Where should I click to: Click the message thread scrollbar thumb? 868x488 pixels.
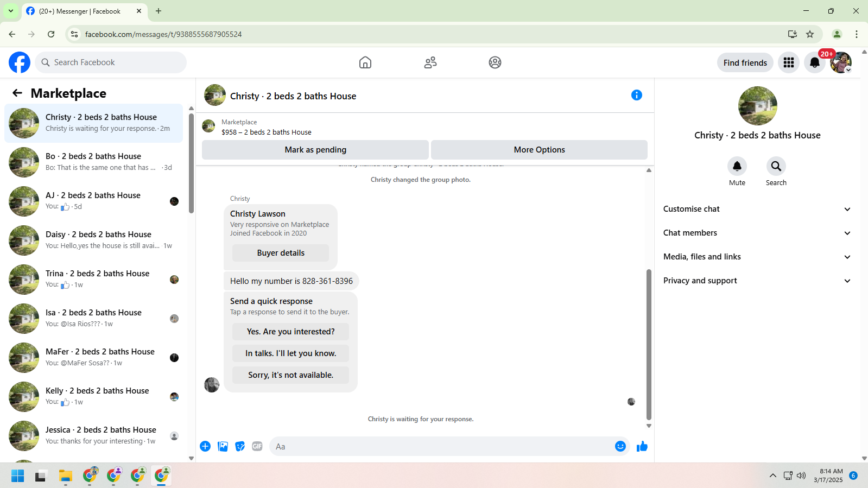(649, 345)
